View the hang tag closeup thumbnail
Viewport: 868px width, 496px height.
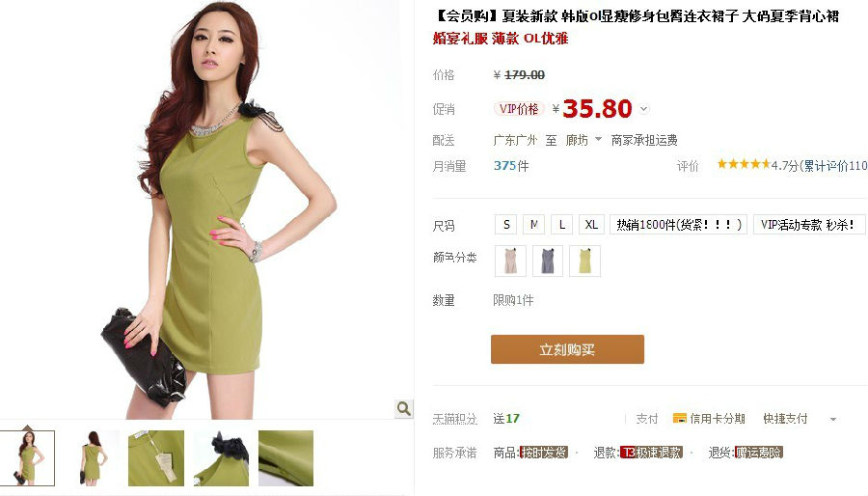156,457
